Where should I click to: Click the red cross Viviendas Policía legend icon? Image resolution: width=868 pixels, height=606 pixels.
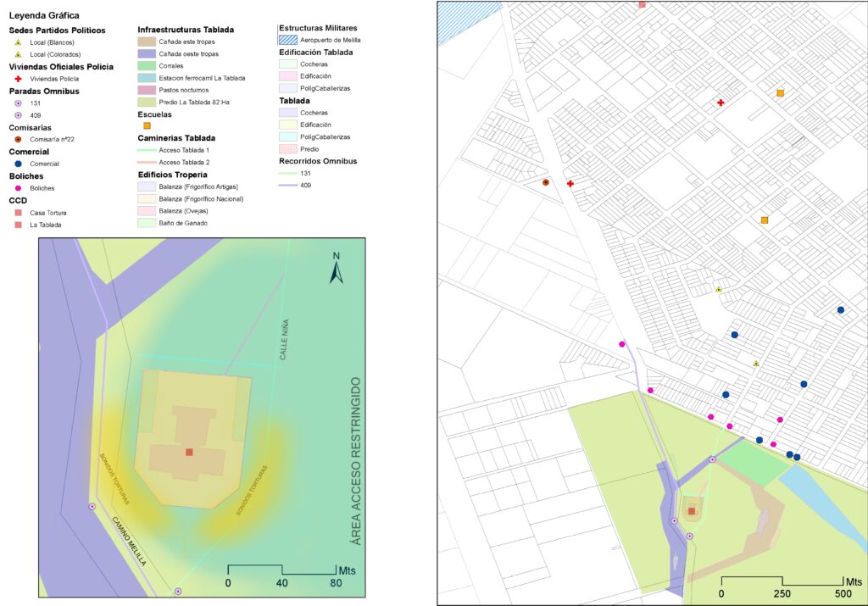[x=18, y=78]
